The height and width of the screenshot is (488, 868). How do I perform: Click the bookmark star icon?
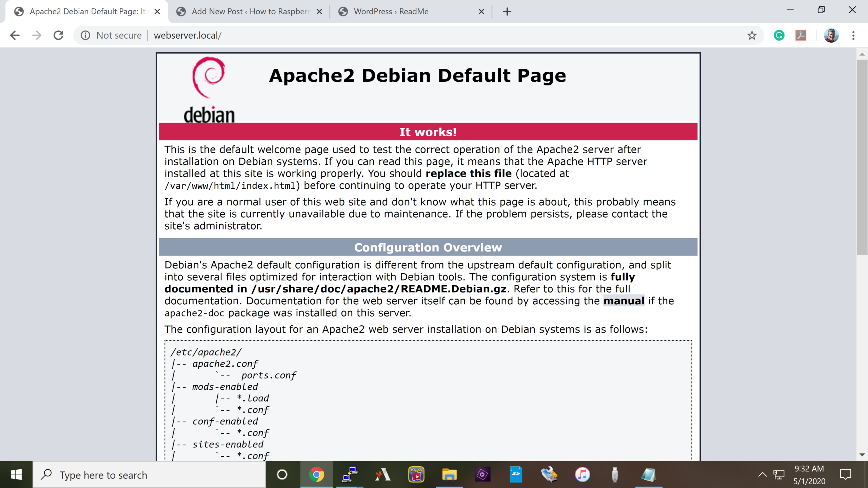[753, 35]
